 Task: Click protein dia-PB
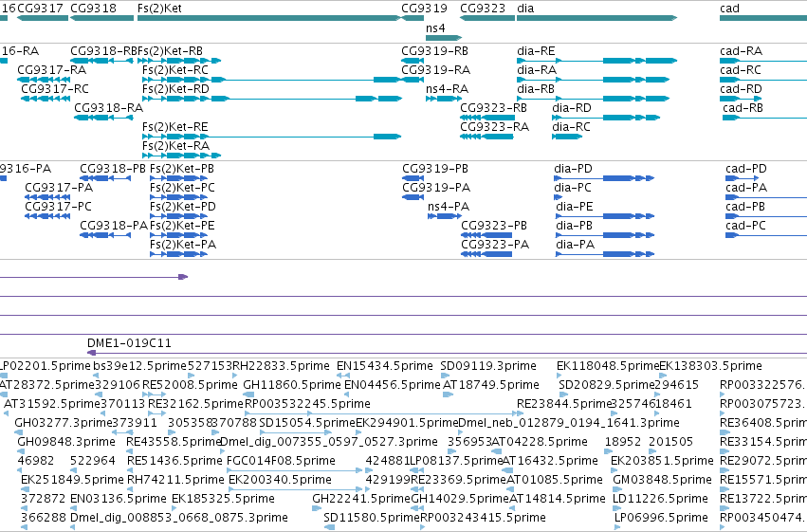574,226
